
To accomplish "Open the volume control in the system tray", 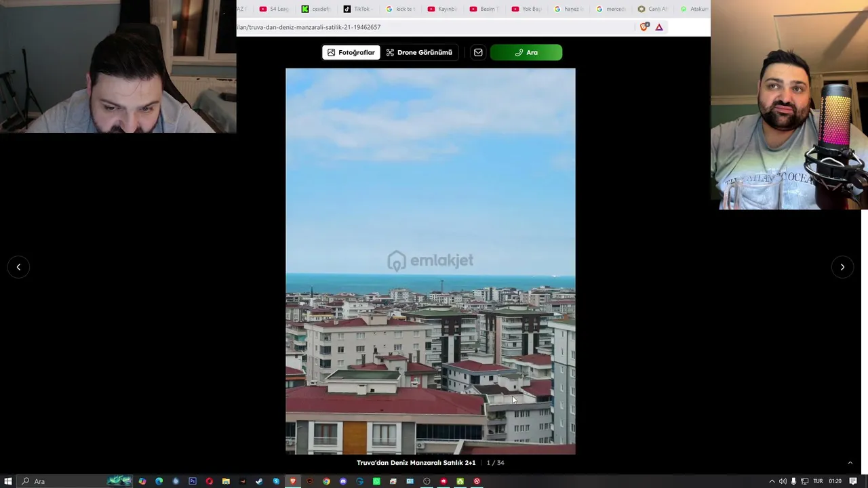I will click(783, 481).
